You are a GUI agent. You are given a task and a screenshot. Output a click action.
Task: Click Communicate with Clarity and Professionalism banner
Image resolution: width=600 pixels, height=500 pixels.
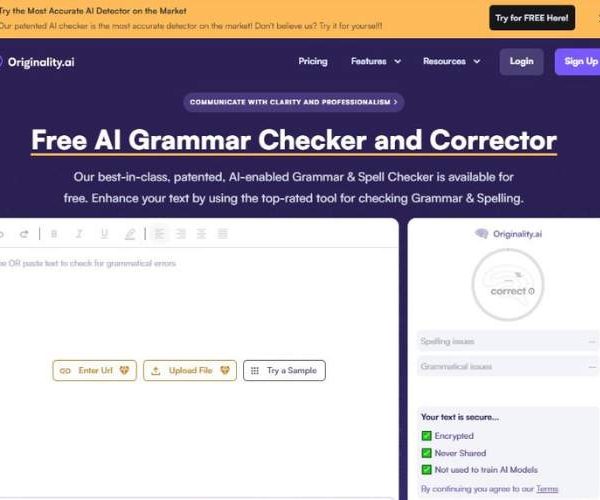[x=293, y=102]
